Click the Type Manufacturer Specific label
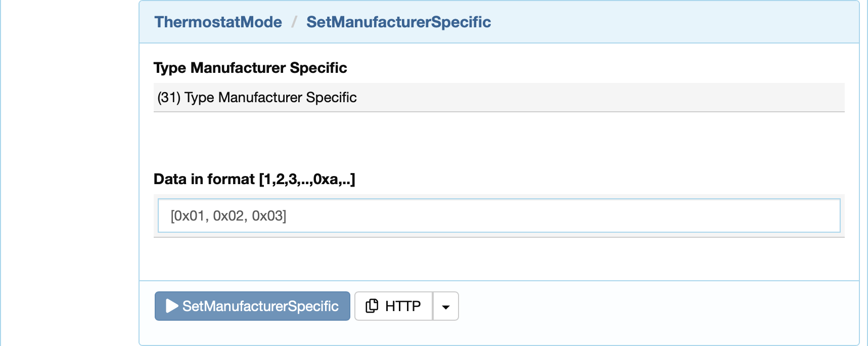Screen dimensions: 868x346 pyautogui.click(x=250, y=68)
